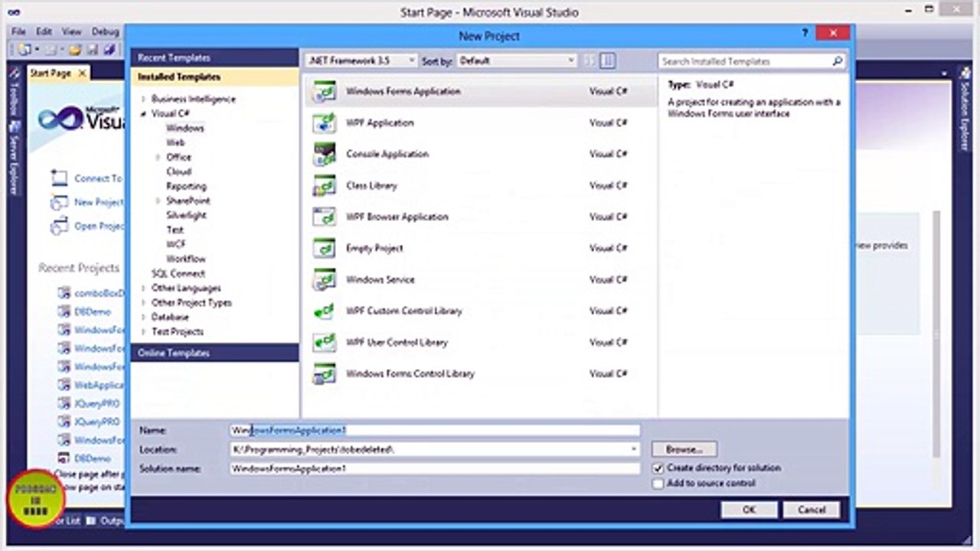980x551 pixels.
Task: Close the Start Page tab
Action: point(82,73)
